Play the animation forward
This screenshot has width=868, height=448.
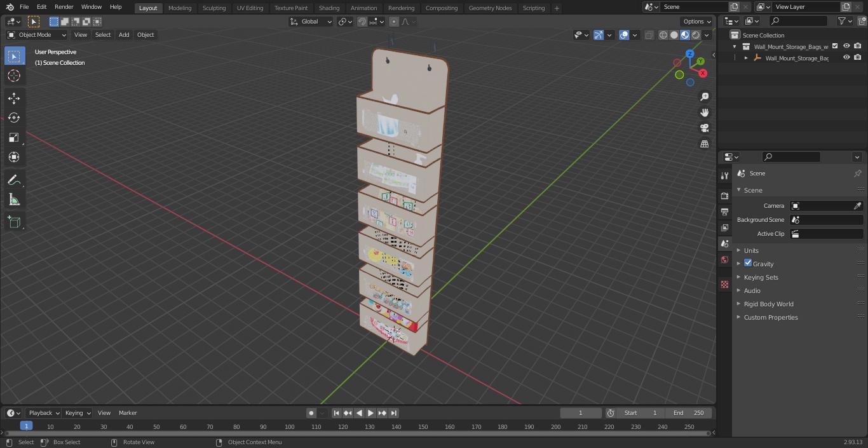[370, 413]
